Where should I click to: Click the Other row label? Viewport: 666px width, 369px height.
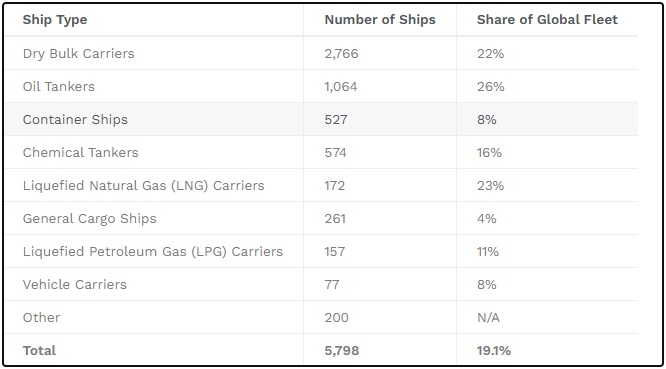coord(42,318)
